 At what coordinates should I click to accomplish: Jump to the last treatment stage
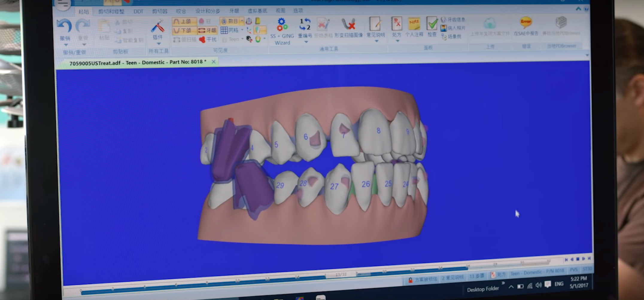[589, 258]
